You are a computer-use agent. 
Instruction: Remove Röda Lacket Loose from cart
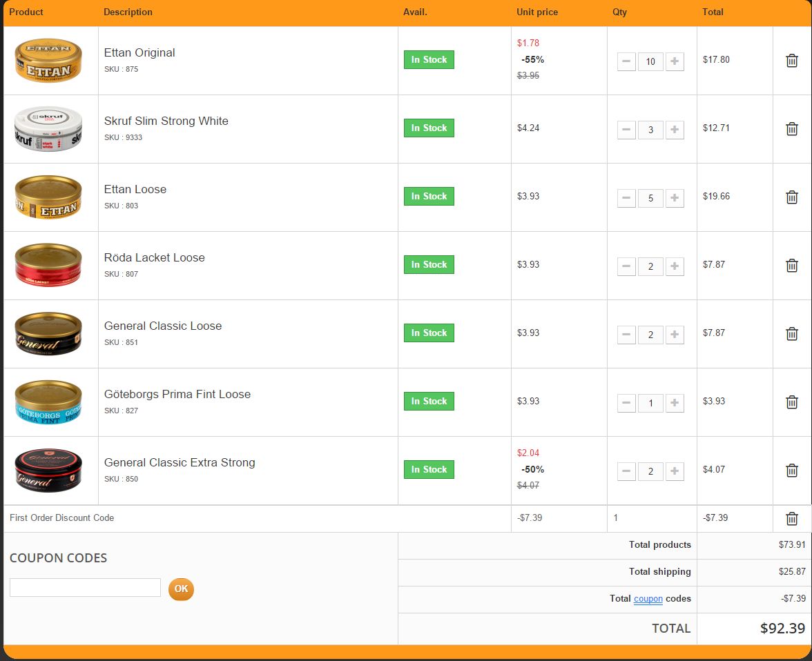[x=792, y=266]
